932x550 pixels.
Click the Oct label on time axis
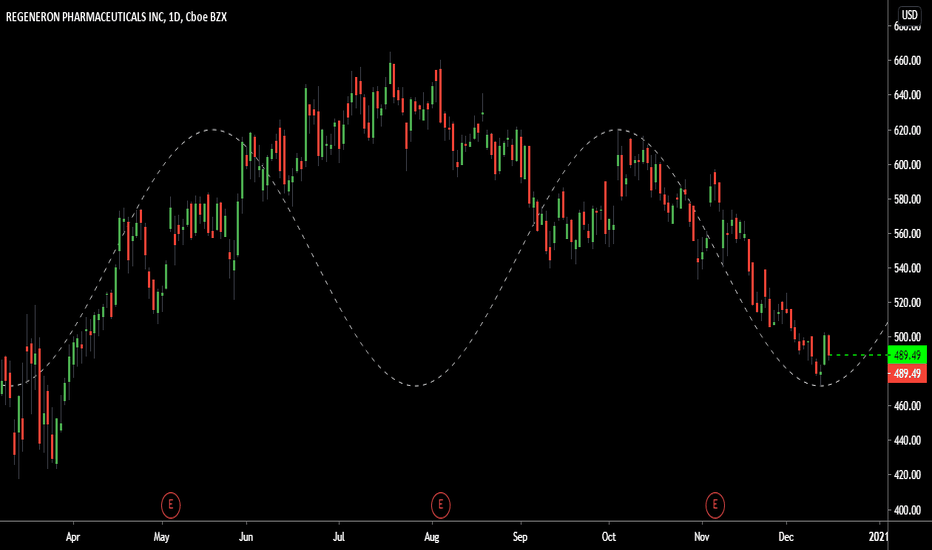(x=609, y=537)
